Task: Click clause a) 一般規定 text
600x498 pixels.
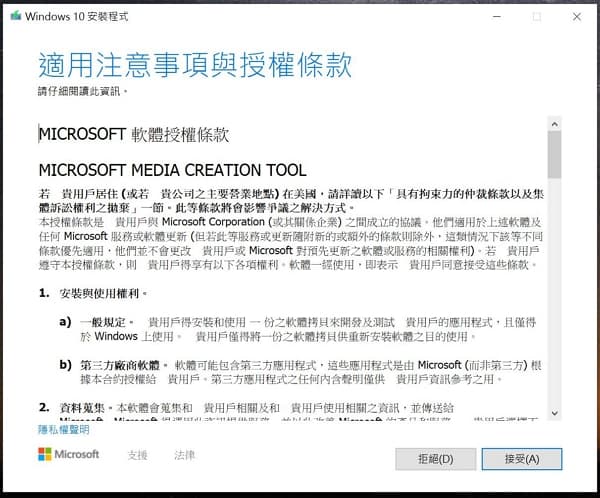Action: coord(104,322)
